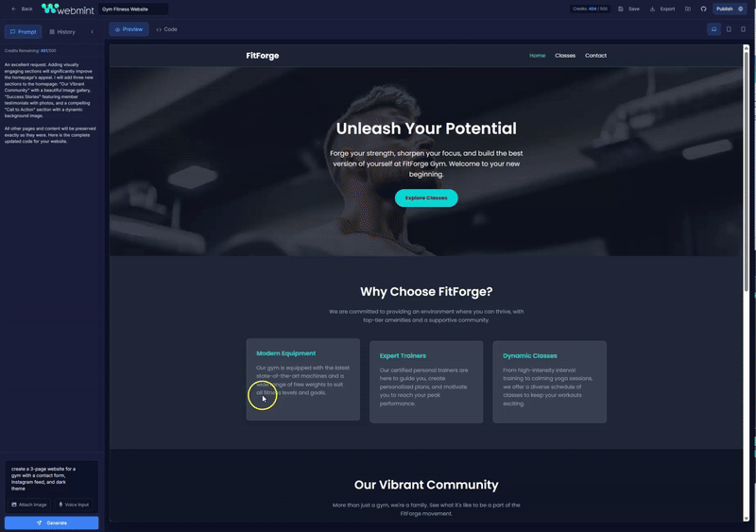Collapse the left prompt sidebar chevron
This screenshot has height=532, width=756.
(92, 32)
